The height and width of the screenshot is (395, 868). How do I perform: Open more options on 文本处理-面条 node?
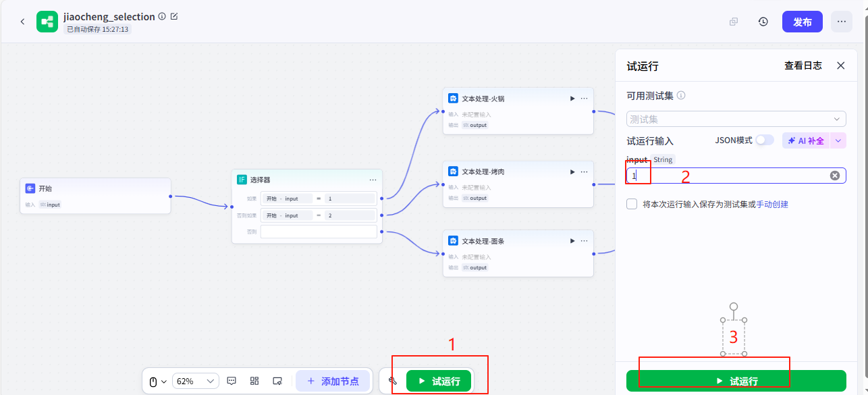tap(584, 240)
